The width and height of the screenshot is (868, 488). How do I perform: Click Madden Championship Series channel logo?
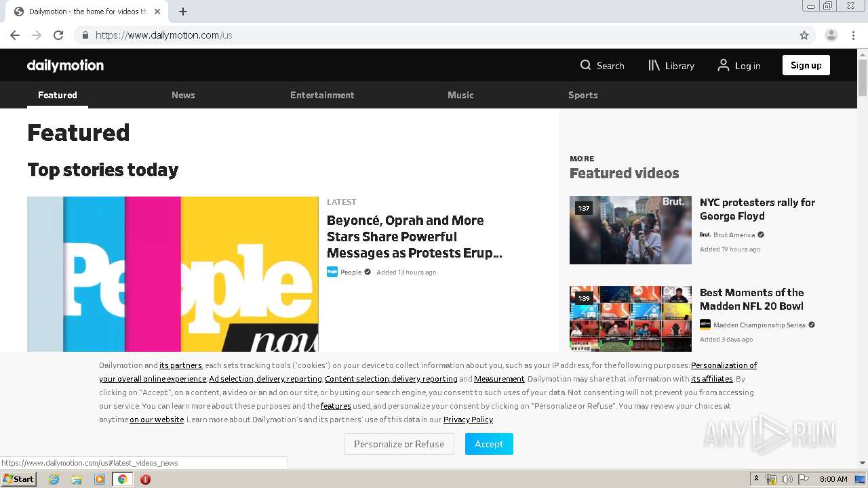point(705,325)
